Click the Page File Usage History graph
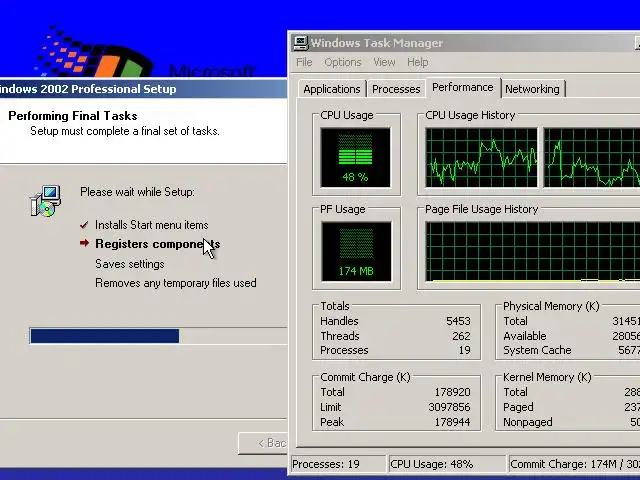This screenshot has width=640, height=480. point(532,251)
